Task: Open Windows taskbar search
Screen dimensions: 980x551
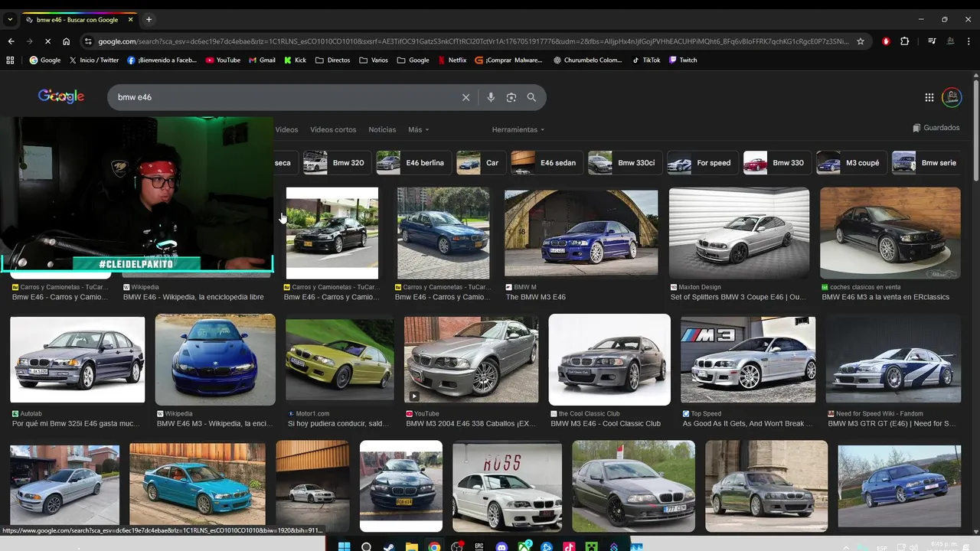Action: [367, 546]
